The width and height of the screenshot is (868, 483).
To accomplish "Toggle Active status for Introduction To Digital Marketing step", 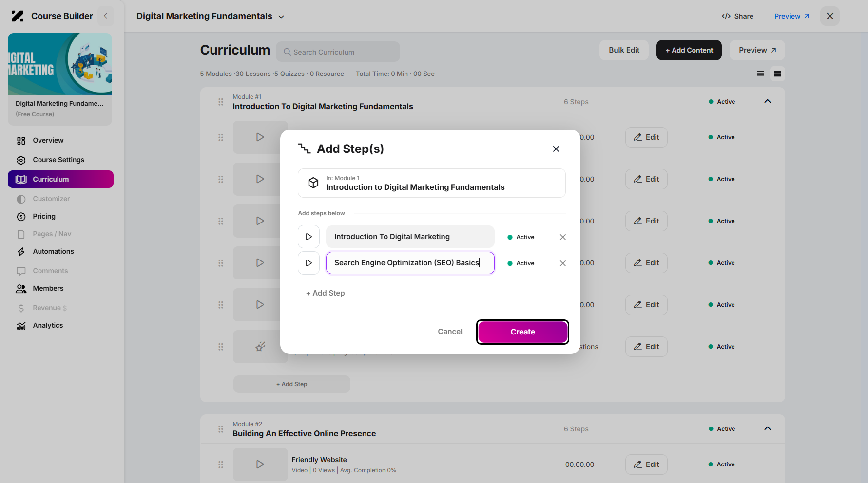I will (x=521, y=237).
